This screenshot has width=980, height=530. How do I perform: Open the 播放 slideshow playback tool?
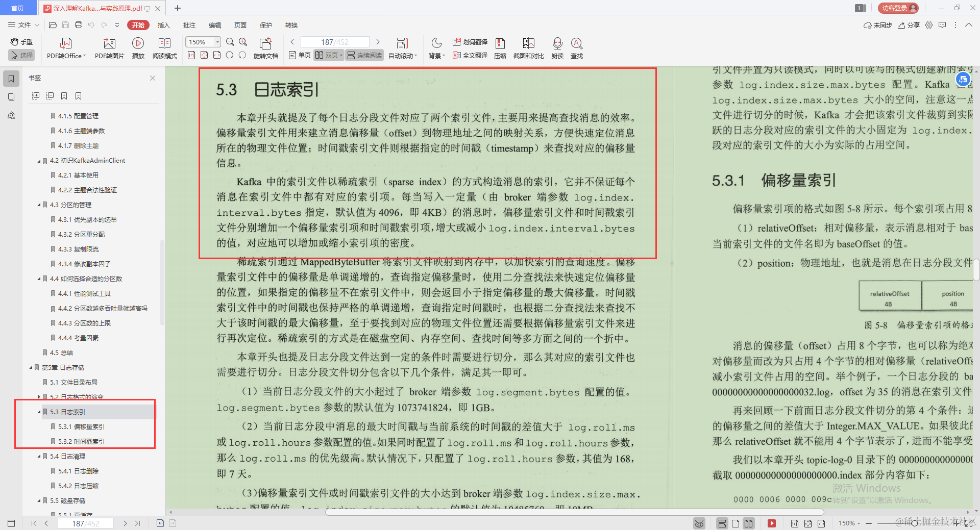pos(138,47)
